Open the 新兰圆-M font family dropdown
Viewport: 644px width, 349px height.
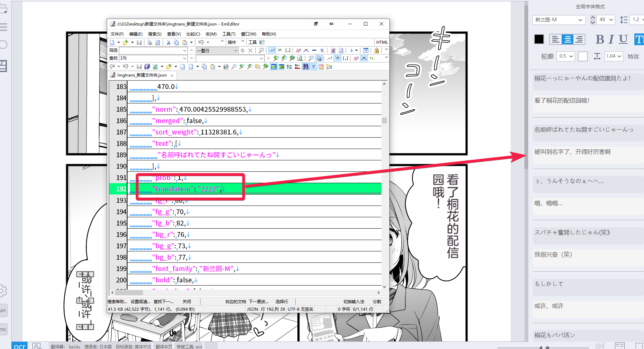(558, 20)
